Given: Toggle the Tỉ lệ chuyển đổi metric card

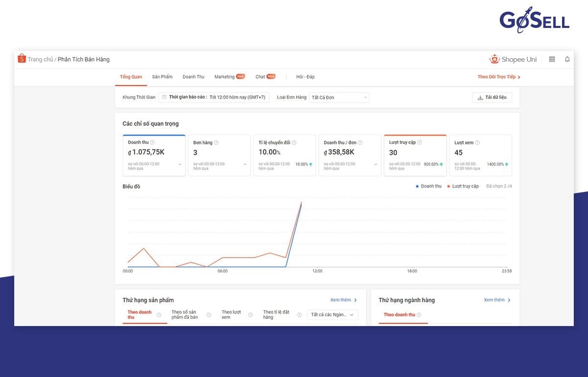Looking at the screenshot, I should point(284,155).
